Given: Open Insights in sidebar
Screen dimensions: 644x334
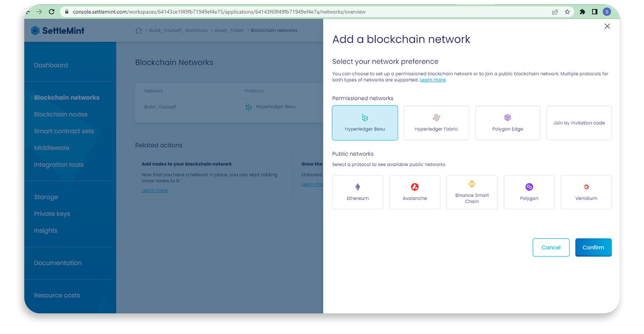Looking at the screenshot, I should [x=46, y=231].
